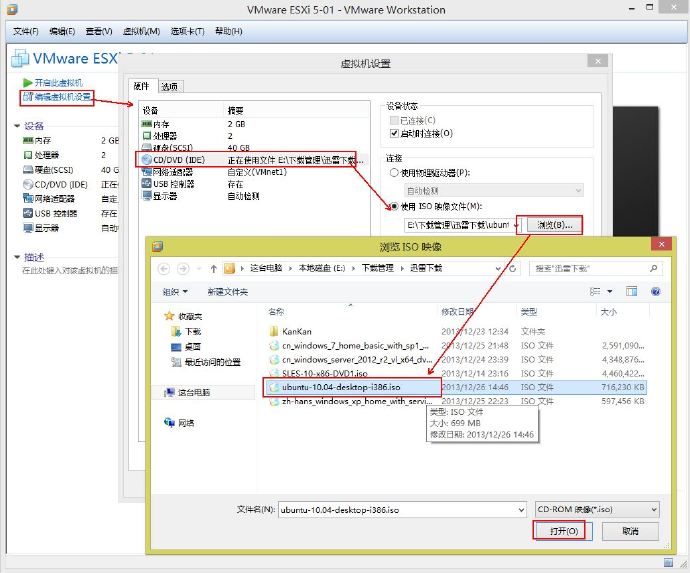This screenshot has width=690, height=573.
Task: Click the New folder button
Action: pos(228,291)
